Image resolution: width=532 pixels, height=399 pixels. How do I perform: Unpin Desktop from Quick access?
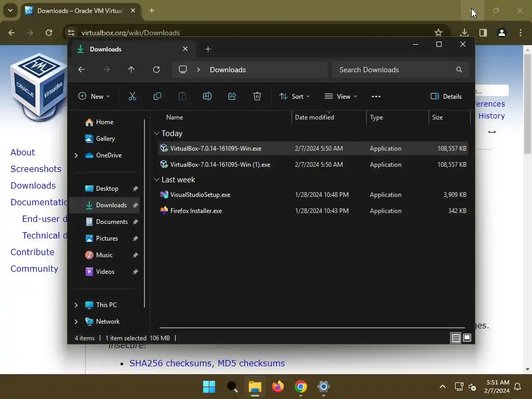(136, 189)
